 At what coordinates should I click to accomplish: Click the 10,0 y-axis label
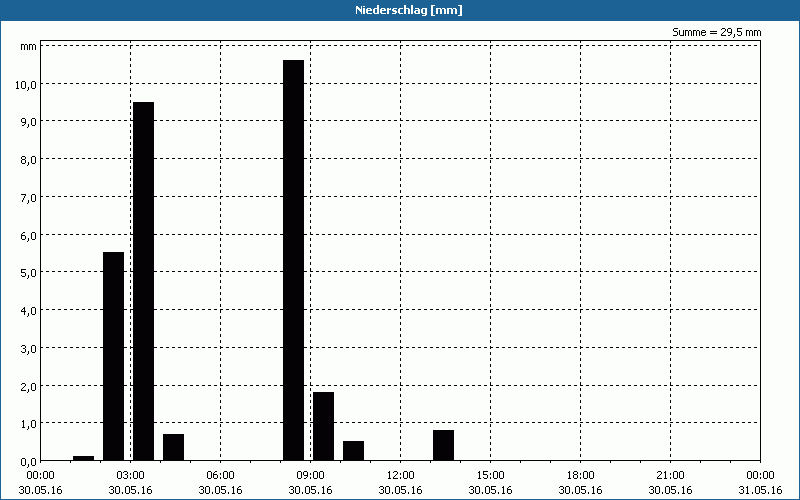26,84
